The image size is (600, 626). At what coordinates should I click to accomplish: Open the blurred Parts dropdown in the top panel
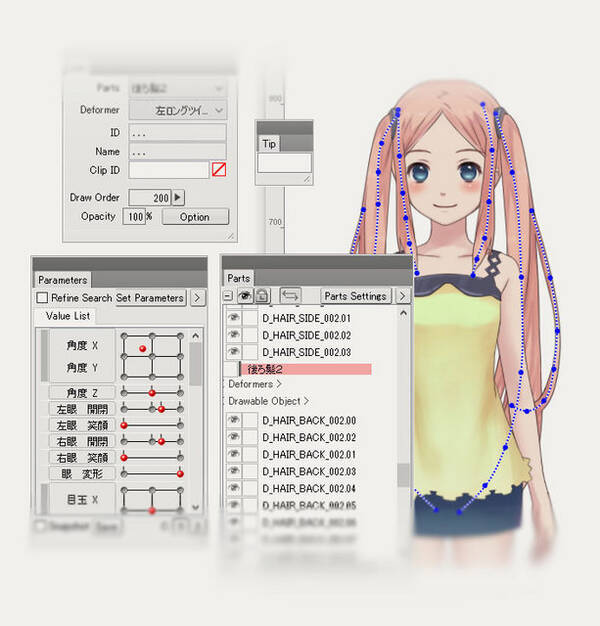click(x=178, y=88)
